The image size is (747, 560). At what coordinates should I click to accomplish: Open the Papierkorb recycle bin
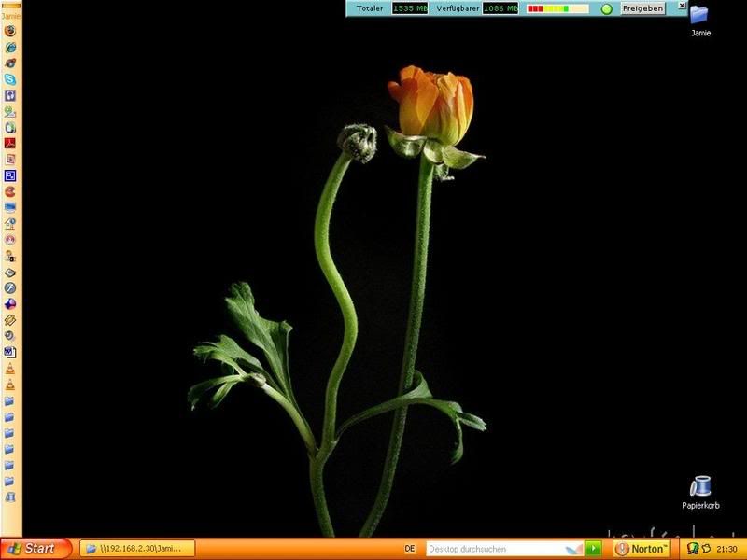pos(700,486)
